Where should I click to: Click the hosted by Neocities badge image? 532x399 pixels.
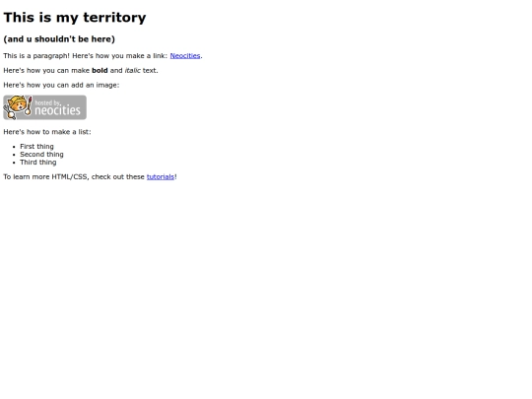(44, 107)
